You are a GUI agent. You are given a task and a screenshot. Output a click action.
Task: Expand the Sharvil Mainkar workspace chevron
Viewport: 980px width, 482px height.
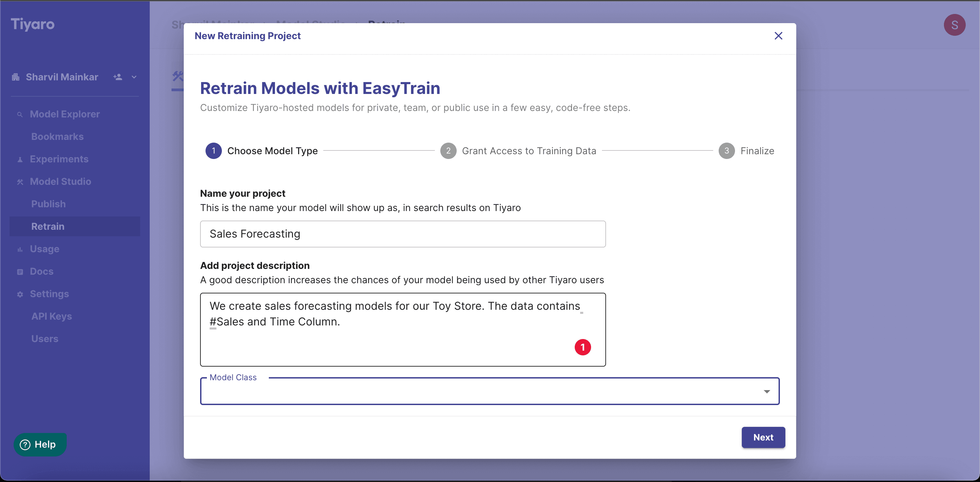[x=134, y=77]
